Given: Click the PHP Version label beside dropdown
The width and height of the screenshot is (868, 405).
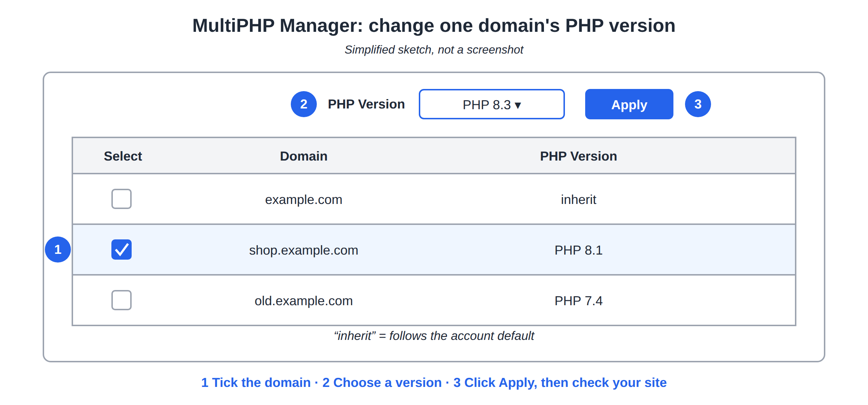Looking at the screenshot, I should [366, 104].
